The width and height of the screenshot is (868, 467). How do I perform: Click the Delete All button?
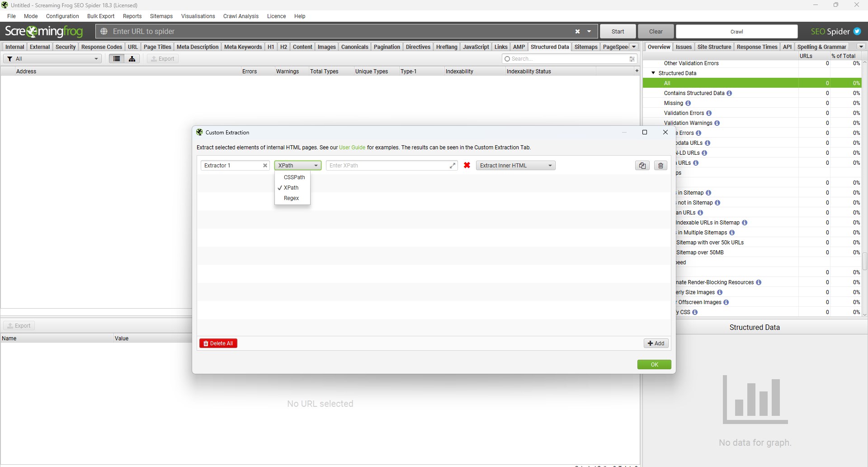(218, 343)
